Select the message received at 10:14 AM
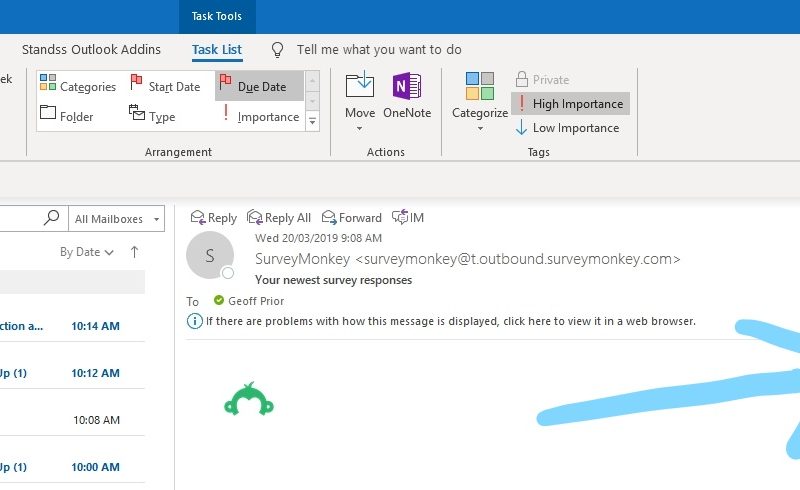 coord(72,326)
